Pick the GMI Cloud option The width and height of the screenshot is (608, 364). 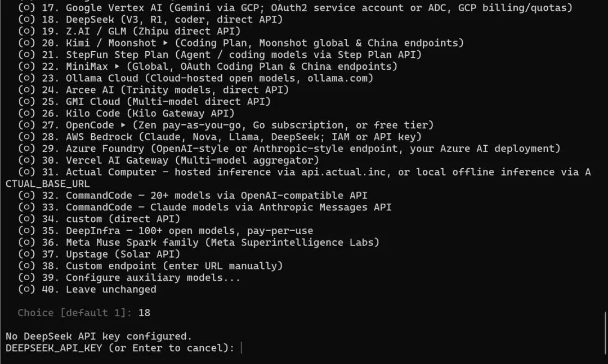click(x=144, y=102)
